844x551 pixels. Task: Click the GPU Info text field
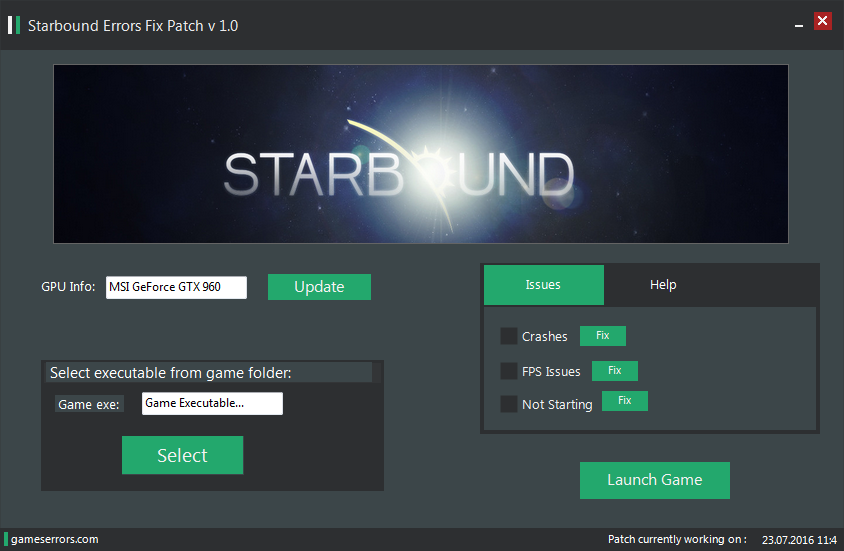[x=176, y=287]
